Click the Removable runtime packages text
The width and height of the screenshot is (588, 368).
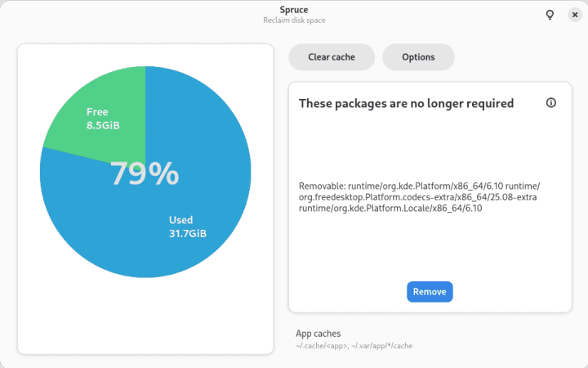point(418,186)
